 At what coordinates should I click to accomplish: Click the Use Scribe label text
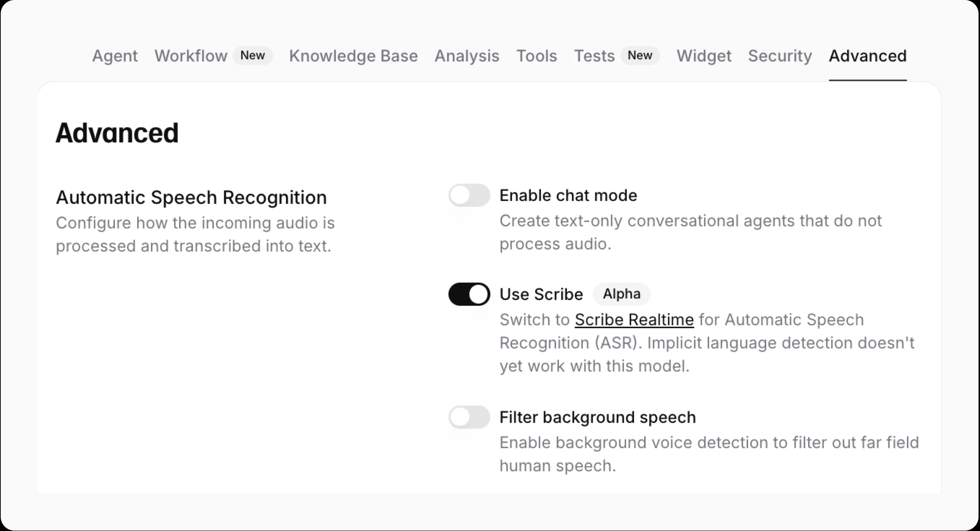(541, 294)
